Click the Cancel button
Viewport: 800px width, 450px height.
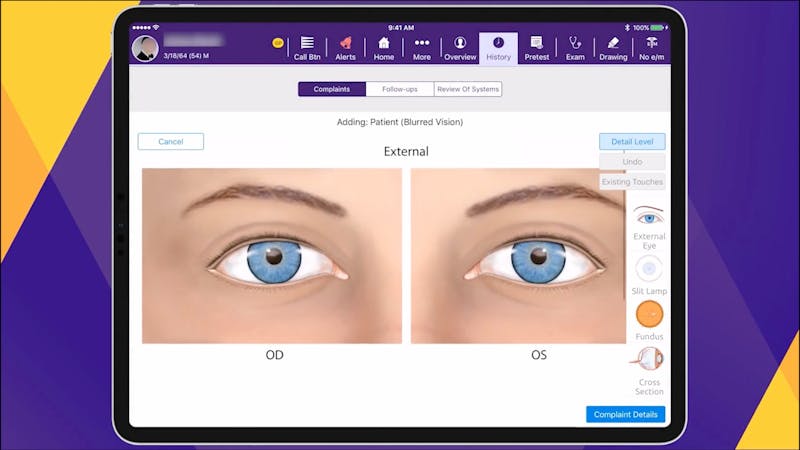coord(171,142)
